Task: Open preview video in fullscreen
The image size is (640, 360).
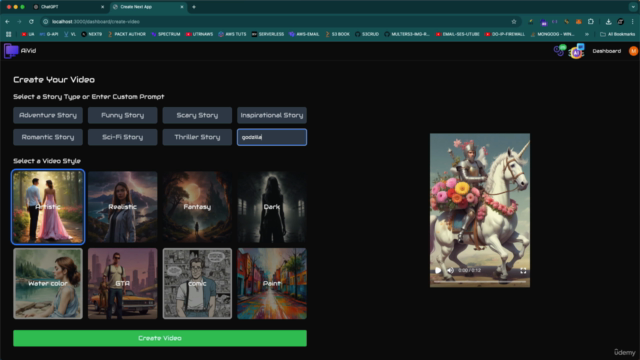Action: click(x=523, y=271)
